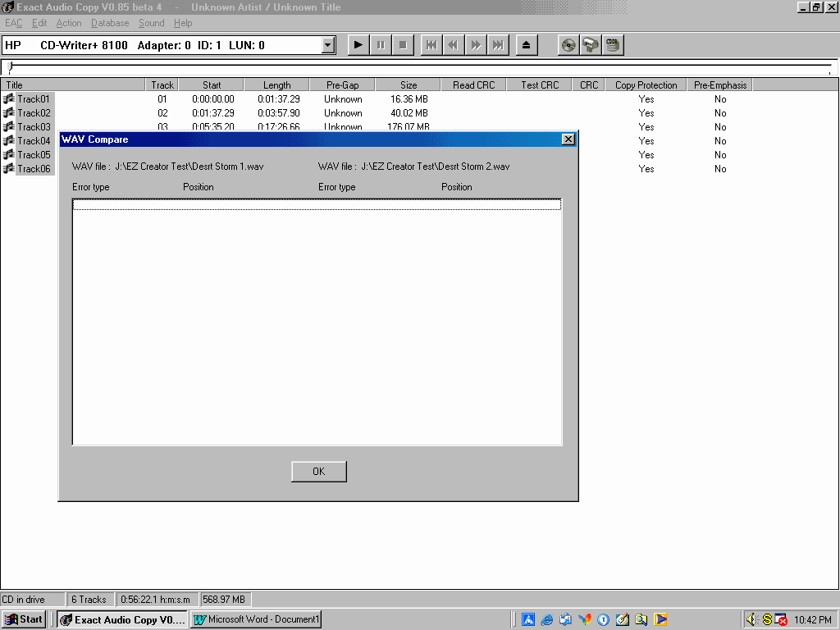Click the media player quick launch icon
The height and width of the screenshot is (630, 840).
660,620
